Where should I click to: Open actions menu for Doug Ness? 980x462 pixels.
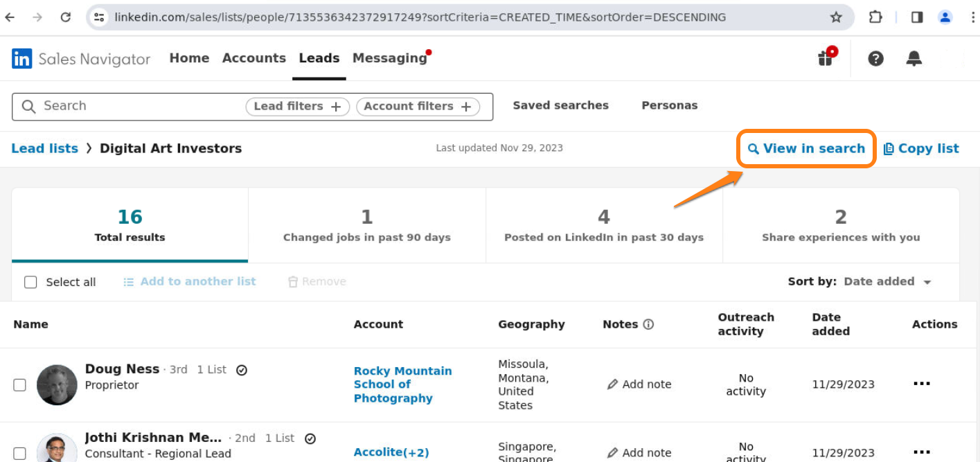[x=921, y=384]
